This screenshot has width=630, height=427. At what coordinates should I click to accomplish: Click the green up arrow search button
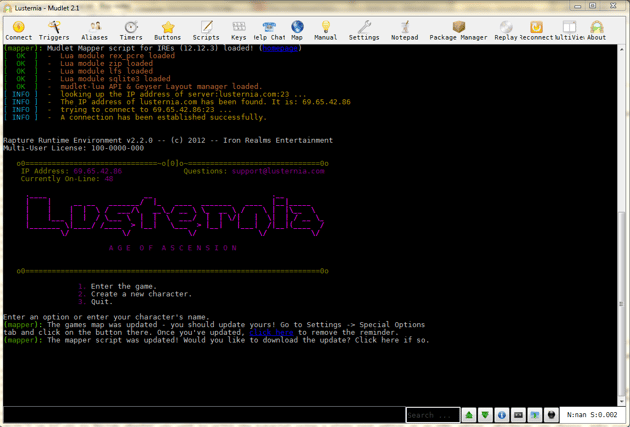point(468,415)
